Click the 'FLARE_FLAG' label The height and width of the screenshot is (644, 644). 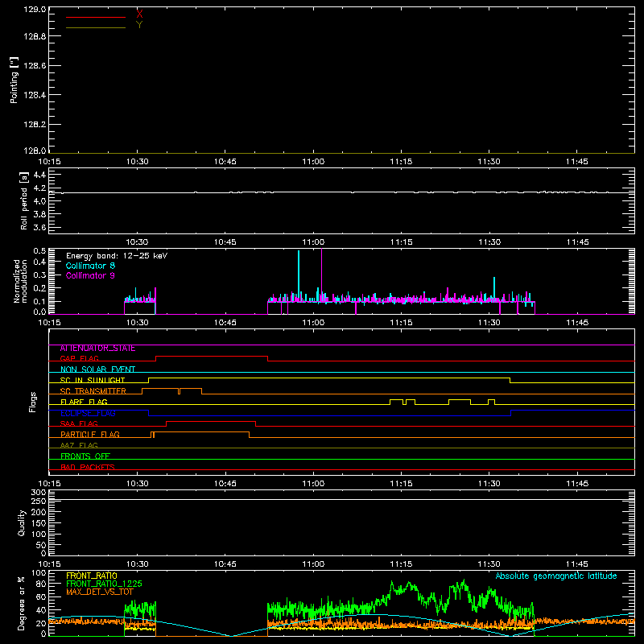[x=84, y=402]
